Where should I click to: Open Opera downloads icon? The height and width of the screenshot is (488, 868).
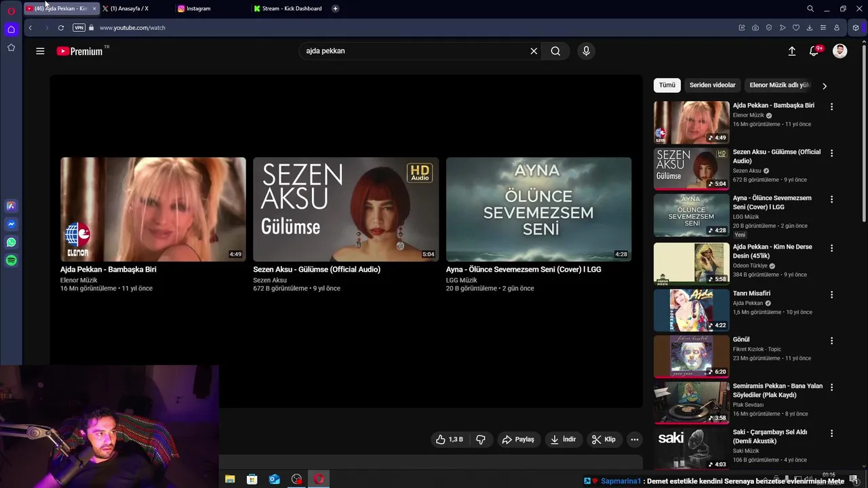tap(810, 28)
